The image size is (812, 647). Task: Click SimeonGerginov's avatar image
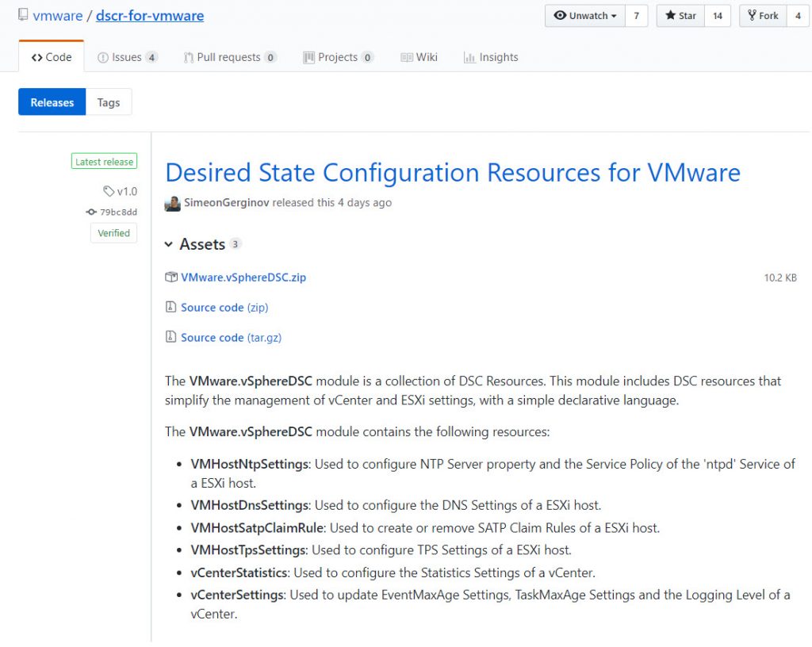[172, 204]
